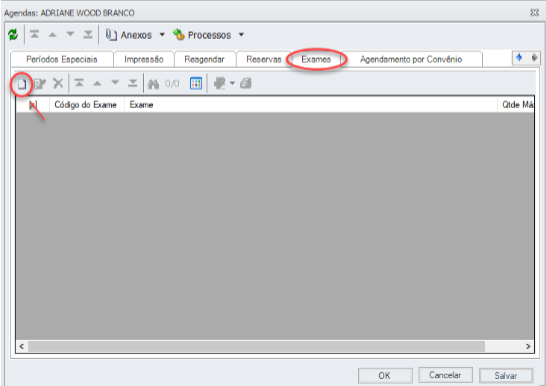Move to previous row in grid toolbar
The height and width of the screenshot is (386, 546).
[97, 84]
